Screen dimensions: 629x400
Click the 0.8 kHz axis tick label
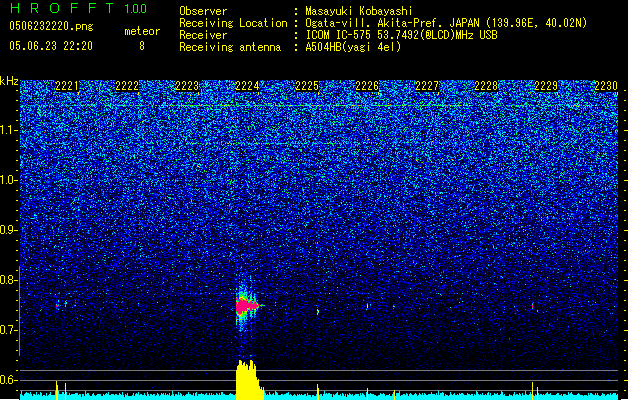(9, 280)
